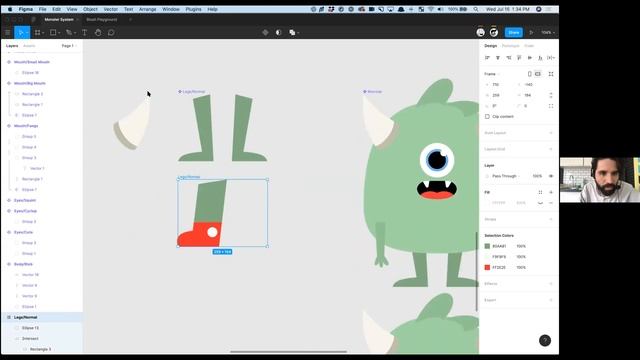Add an Export setting with plus
The image size is (640, 360).
[x=551, y=300]
